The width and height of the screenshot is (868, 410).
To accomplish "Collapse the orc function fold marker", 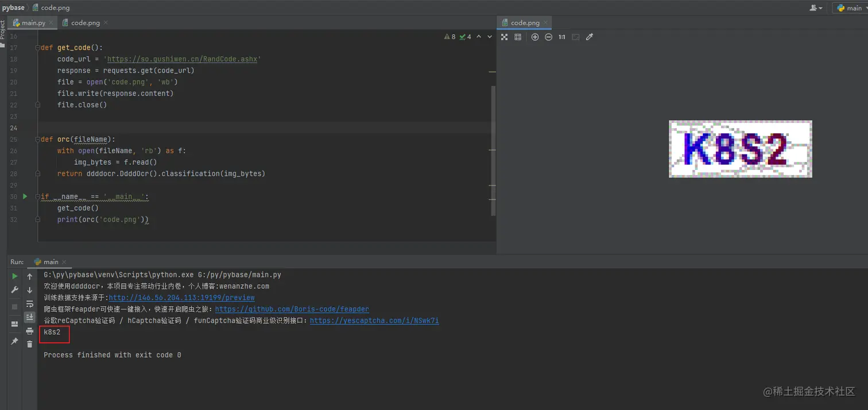I will (38, 140).
